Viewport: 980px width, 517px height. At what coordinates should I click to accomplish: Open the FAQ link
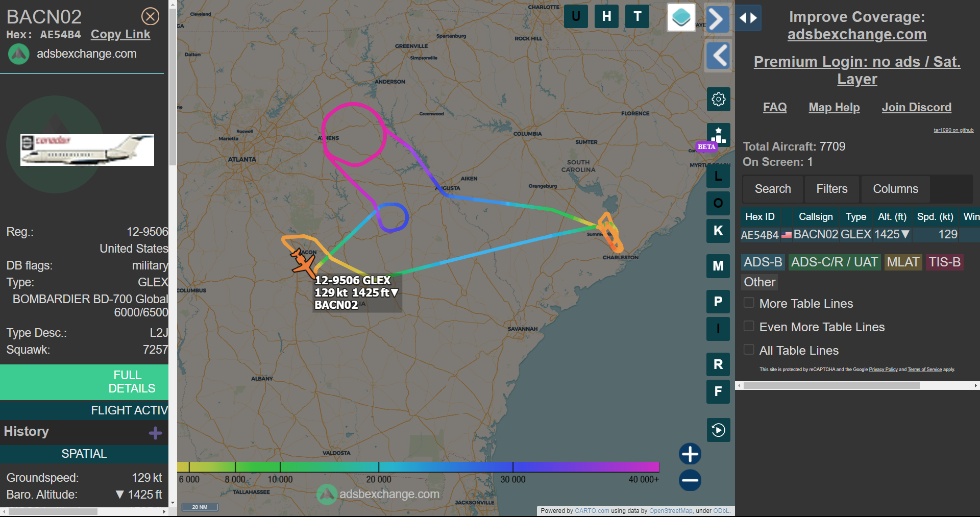(775, 107)
